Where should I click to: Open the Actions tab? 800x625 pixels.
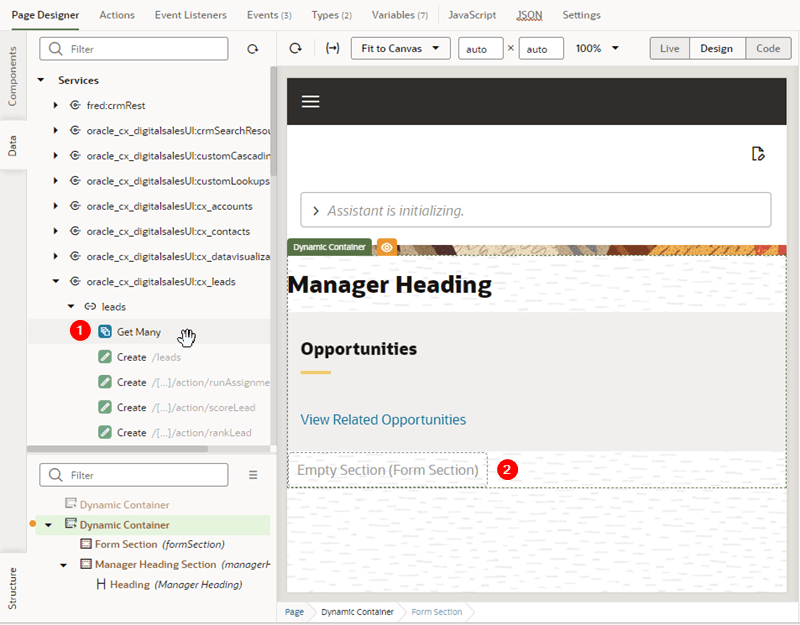coord(117,15)
